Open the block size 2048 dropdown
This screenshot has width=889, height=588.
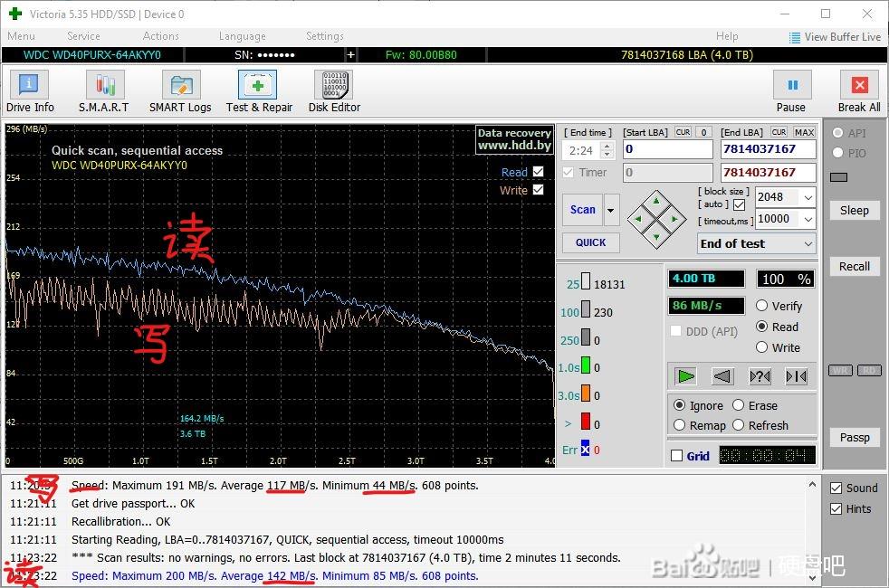[808, 198]
